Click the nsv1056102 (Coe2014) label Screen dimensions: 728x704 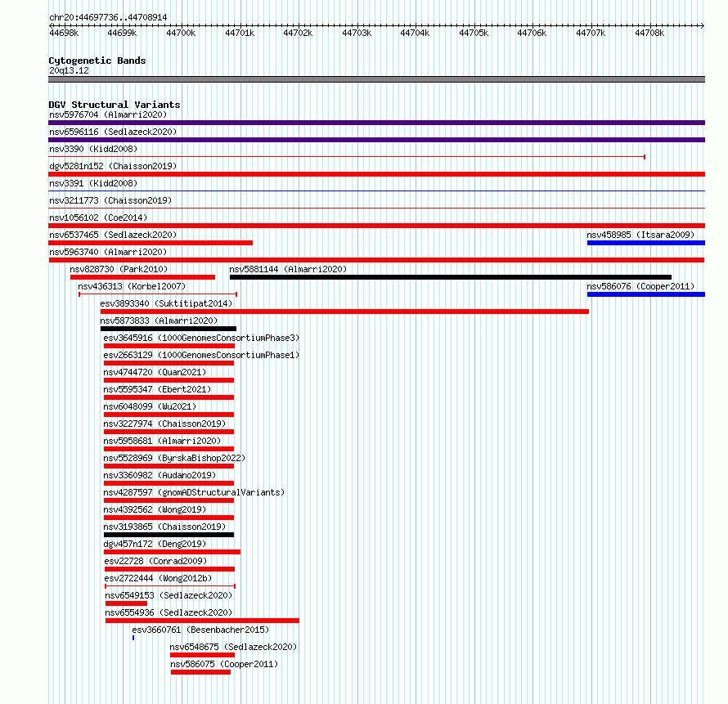coord(98,217)
